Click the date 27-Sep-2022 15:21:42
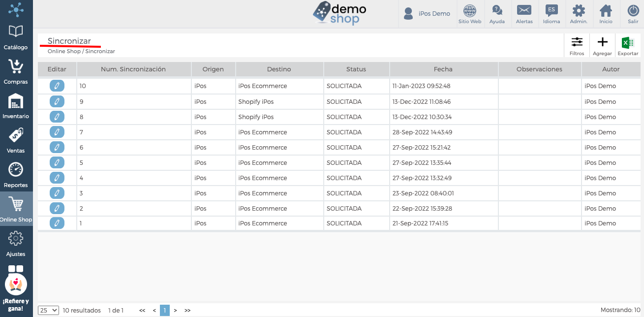Screen dimensions: 644x317 pyautogui.click(x=421, y=147)
